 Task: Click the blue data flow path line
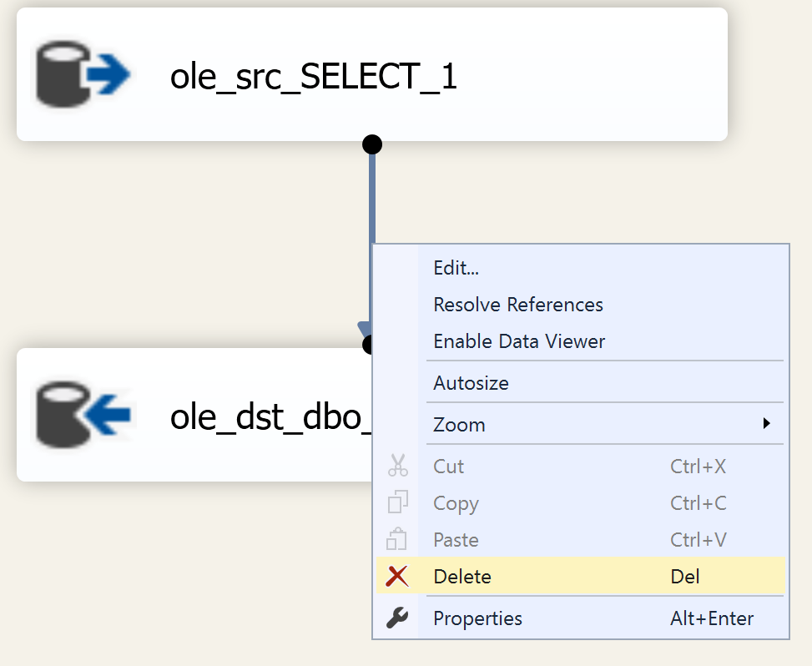pyautogui.click(x=372, y=200)
